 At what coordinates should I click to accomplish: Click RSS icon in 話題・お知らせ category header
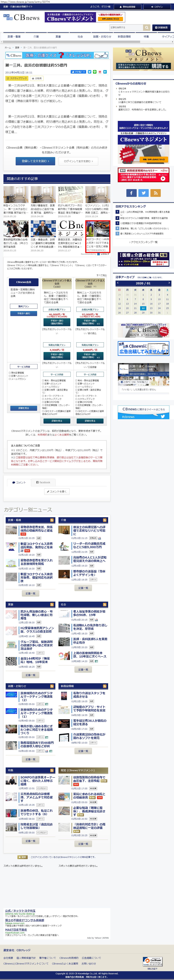click(52, 686)
